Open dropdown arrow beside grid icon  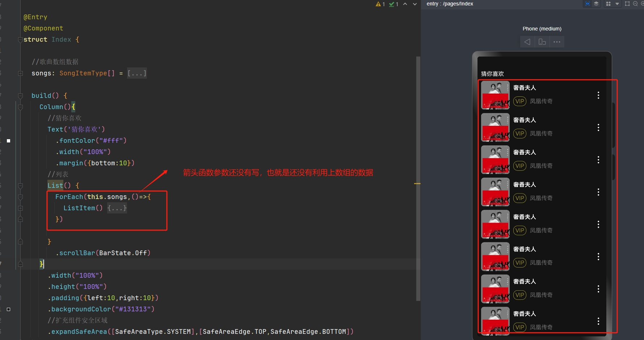tap(617, 4)
